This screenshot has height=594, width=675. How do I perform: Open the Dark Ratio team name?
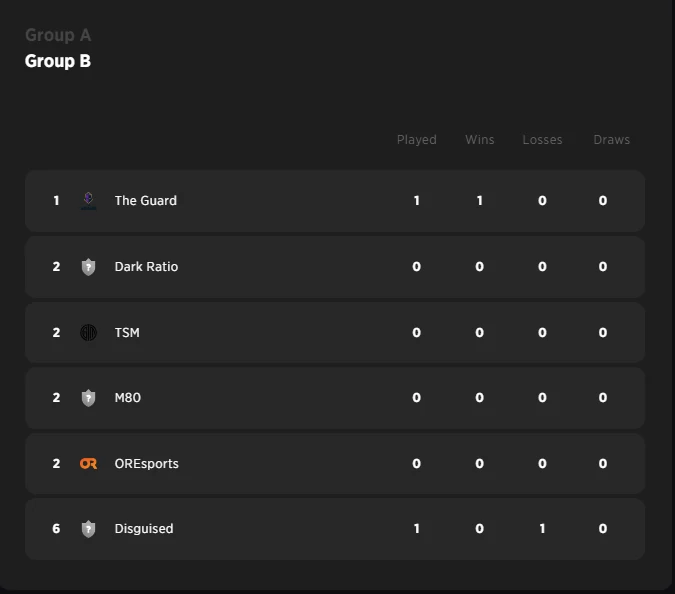[x=146, y=267]
